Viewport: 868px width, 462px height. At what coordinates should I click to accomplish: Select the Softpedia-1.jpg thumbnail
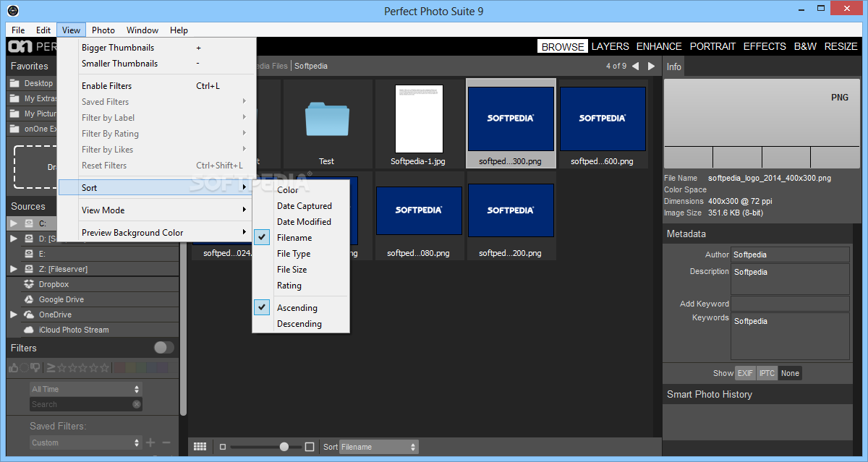(x=419, y=124)
